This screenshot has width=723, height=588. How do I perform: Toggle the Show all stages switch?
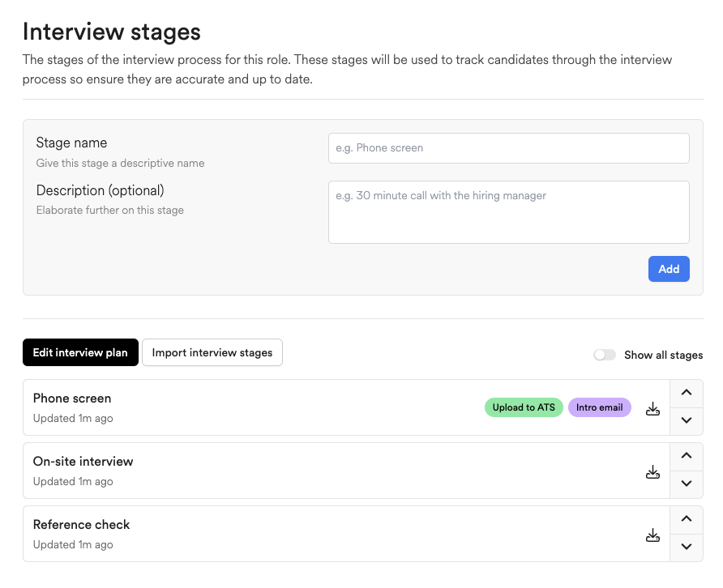click(605, 355)
